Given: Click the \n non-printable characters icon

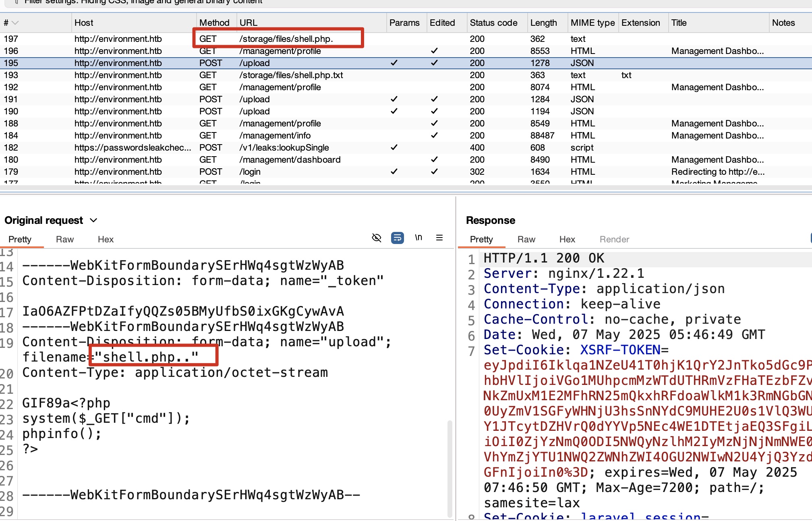Looking at the screenshot, I should [x=418, y=238].
